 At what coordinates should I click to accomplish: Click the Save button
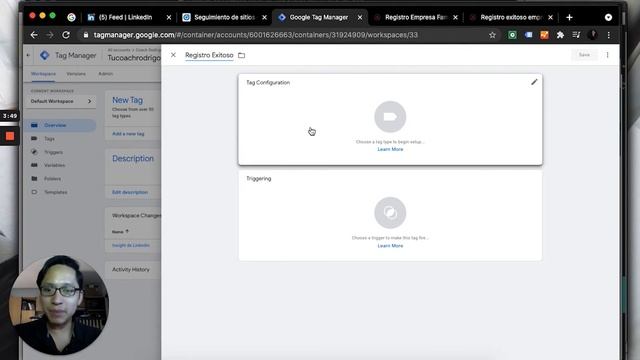584,55
